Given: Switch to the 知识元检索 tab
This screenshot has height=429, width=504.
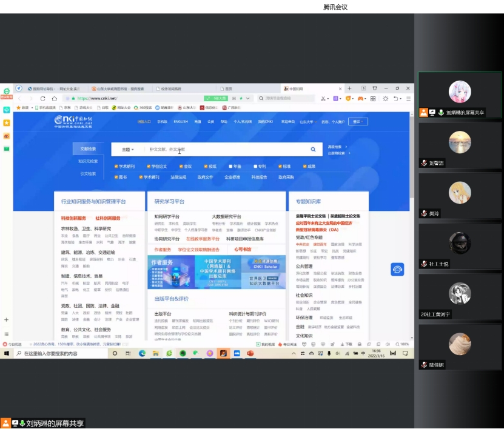Looking at the screenshot, I should (88, 161).
